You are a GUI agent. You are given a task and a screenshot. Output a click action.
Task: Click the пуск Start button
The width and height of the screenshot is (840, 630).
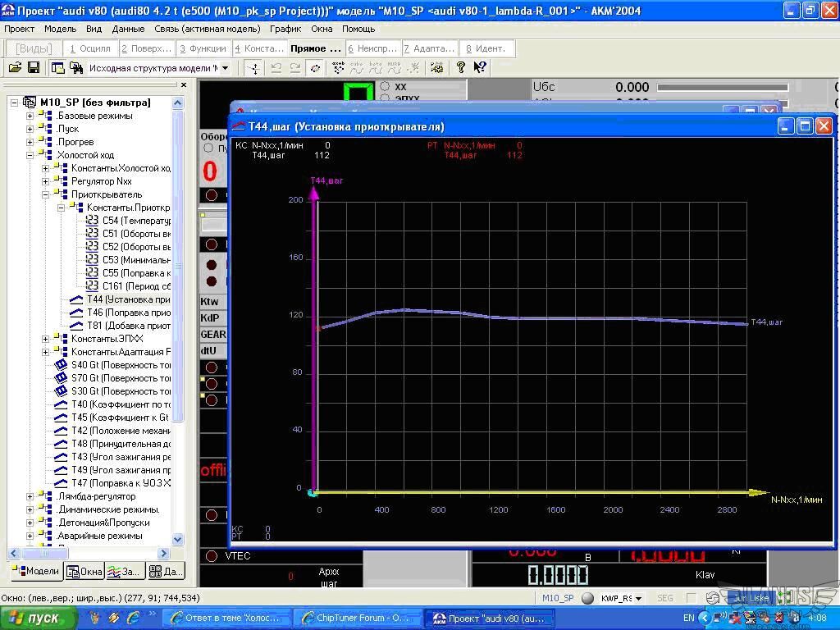[39, 618]
